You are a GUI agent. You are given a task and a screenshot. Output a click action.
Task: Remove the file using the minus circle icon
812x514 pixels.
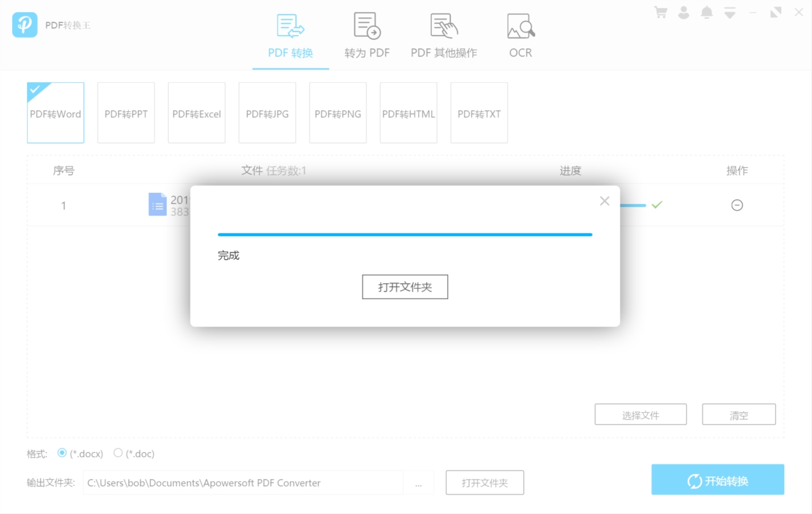(737, 205)
